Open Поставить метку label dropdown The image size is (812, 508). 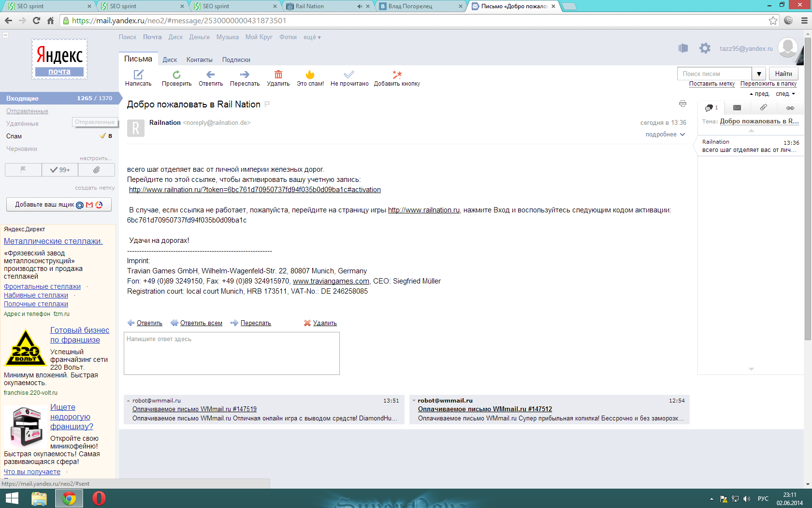tap(712, 84)
